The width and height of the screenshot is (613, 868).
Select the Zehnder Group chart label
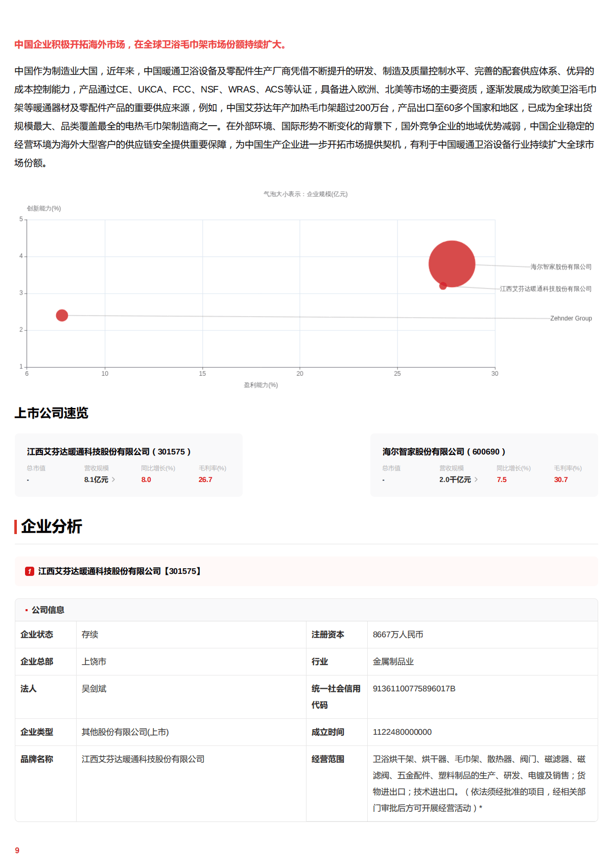[x=571, y=319]
